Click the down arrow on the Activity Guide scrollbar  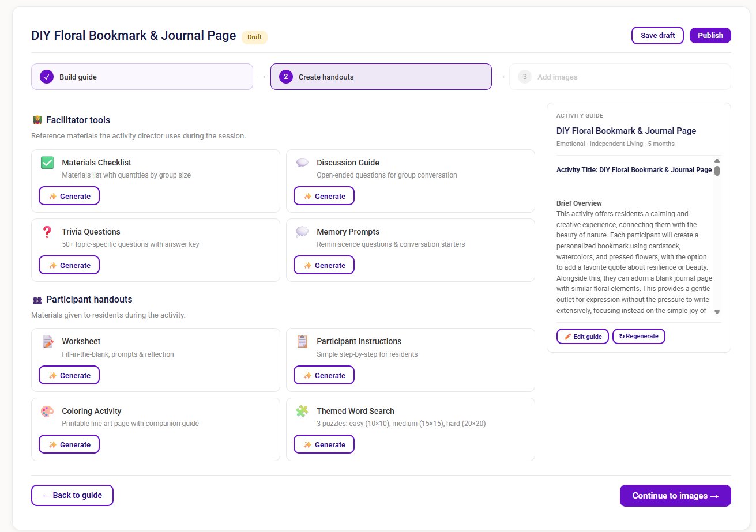pos(717,311)
